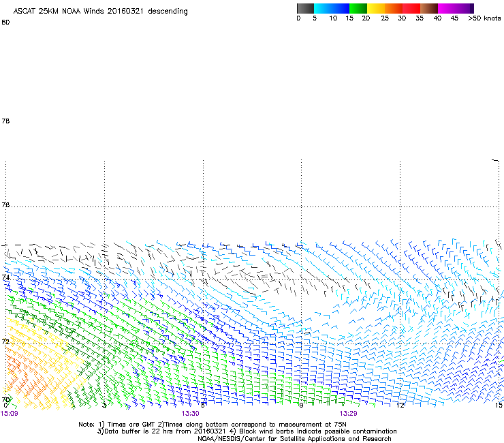Click the legend label 25 under color bar

385,18
